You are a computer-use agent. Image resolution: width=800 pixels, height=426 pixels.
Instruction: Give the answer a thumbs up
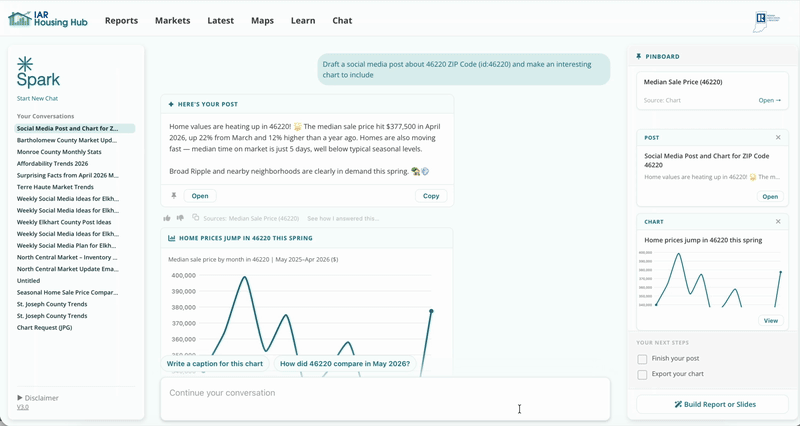(167, 218)
